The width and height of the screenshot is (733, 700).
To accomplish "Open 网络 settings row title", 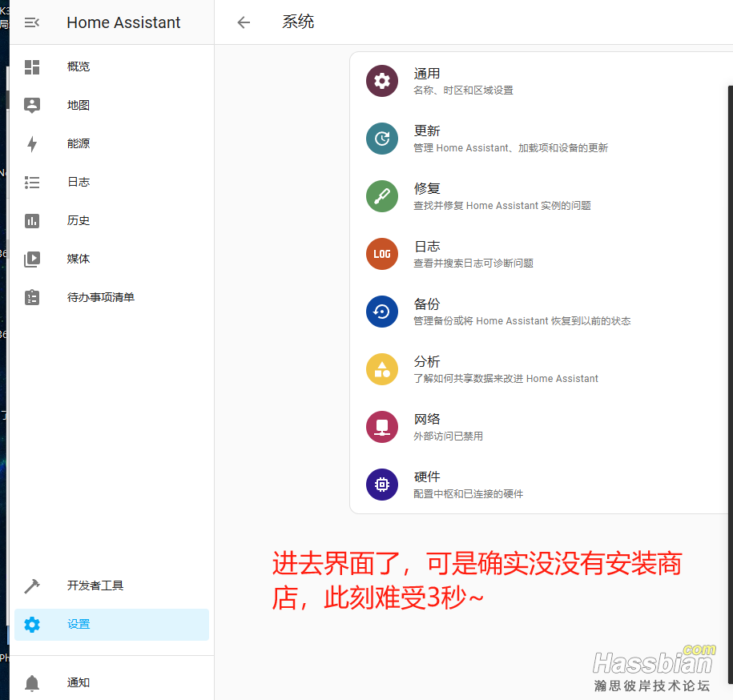I will [x=427, y=419].
